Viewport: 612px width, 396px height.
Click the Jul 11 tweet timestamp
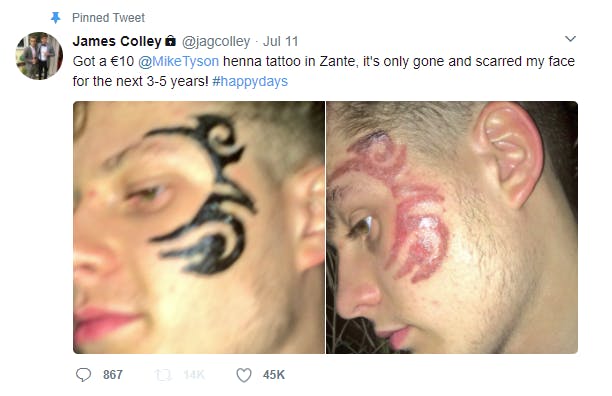280,41
